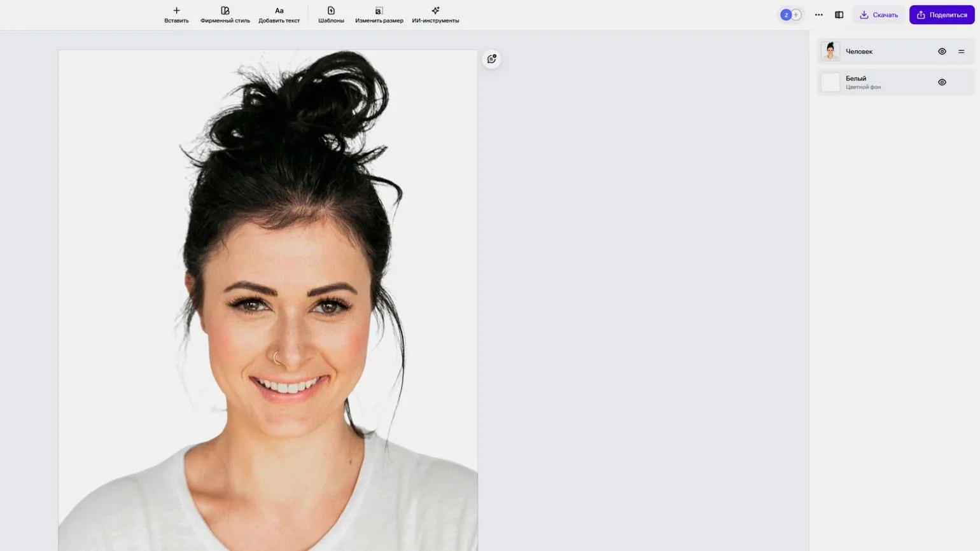Select the Добавить текст tool
This screenshot has height=551, width=980.
coord(279,15)
